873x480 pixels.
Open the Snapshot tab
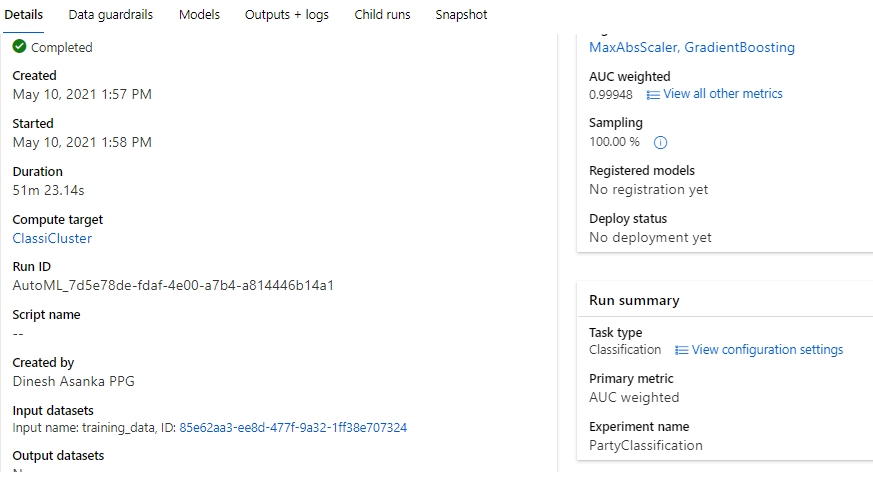tap(461, 15)
